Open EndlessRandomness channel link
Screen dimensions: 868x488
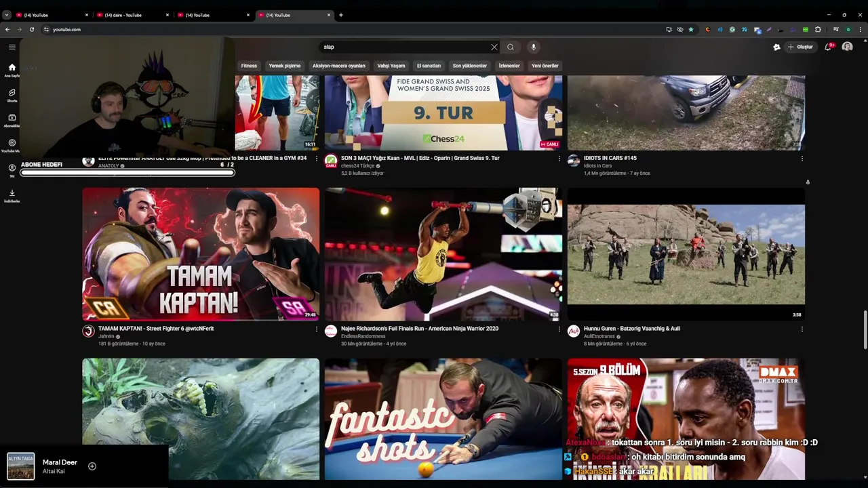tap(363, 336)
